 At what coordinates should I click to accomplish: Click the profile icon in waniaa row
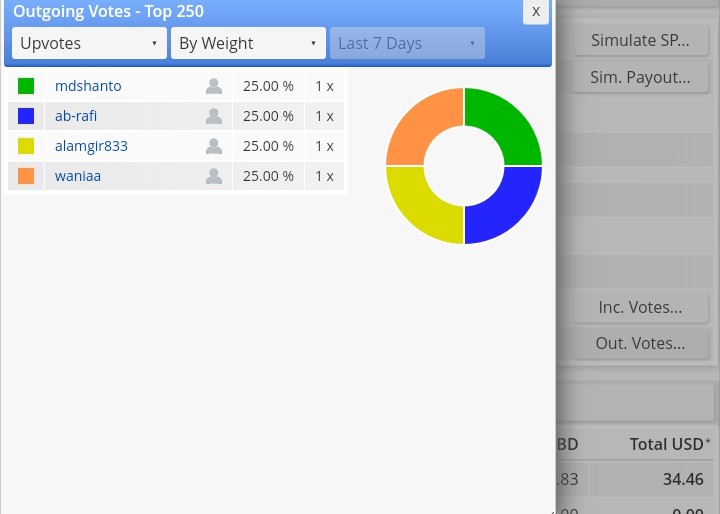point(214,176)
